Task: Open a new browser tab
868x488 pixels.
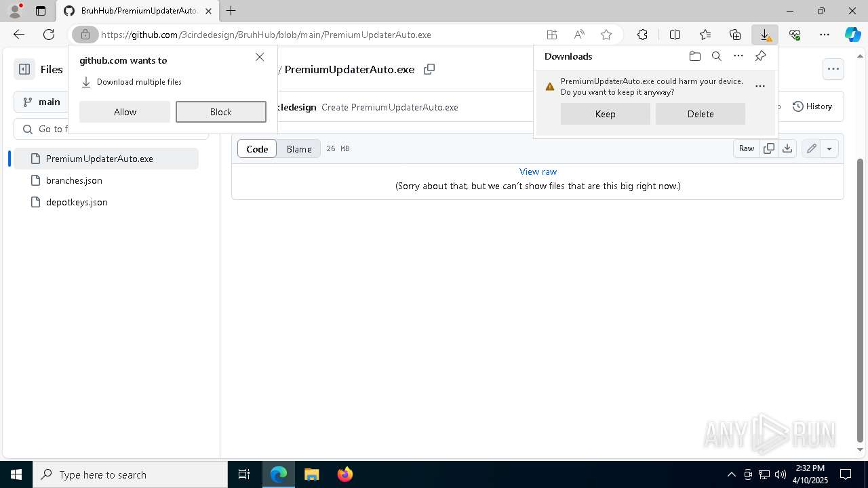Action: (231, 11)
